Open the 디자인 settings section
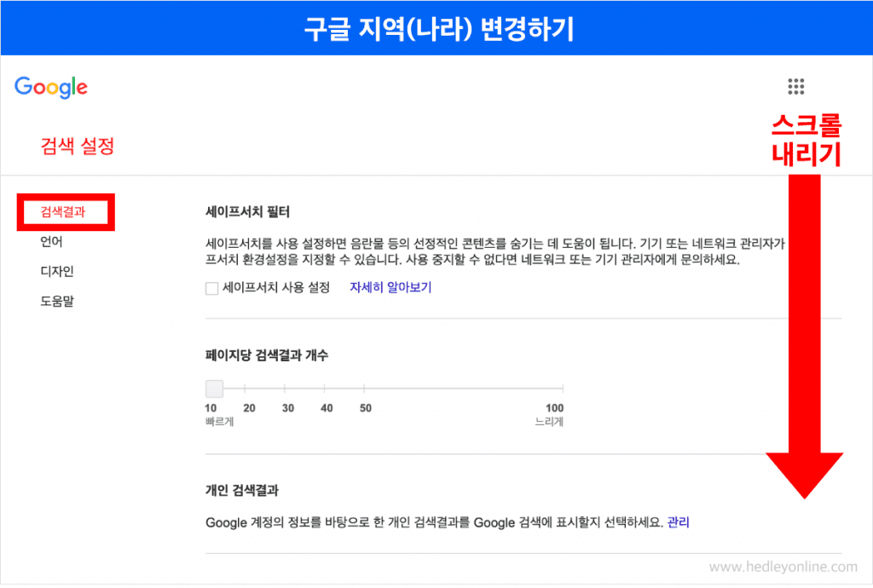 (x=57, y=272)
